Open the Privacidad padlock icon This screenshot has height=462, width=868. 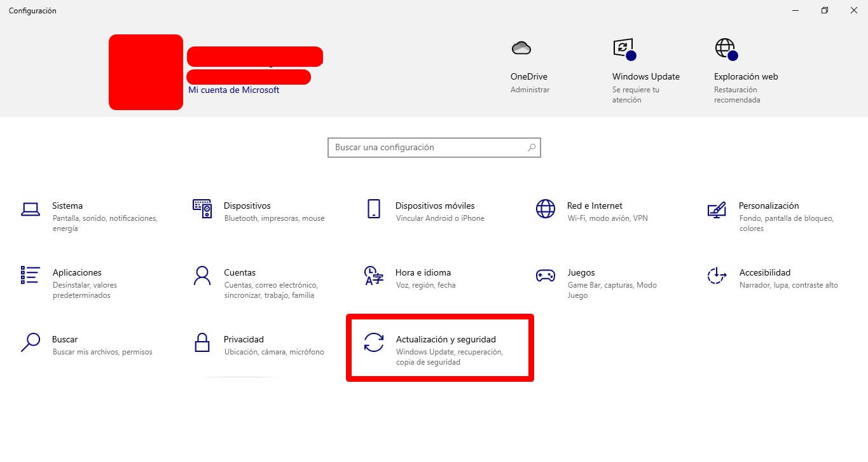click(202, 342)
